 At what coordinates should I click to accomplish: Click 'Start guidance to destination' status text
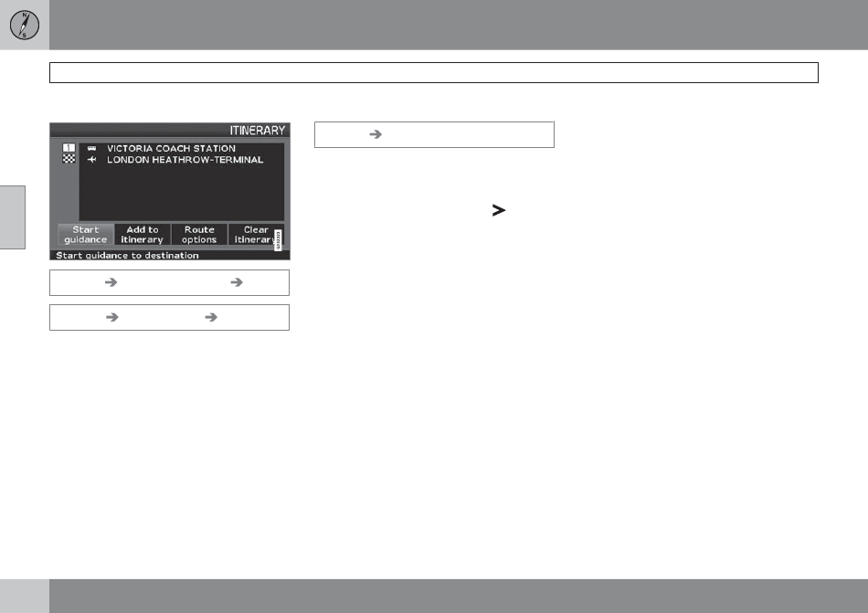click(x=127, y=255)
